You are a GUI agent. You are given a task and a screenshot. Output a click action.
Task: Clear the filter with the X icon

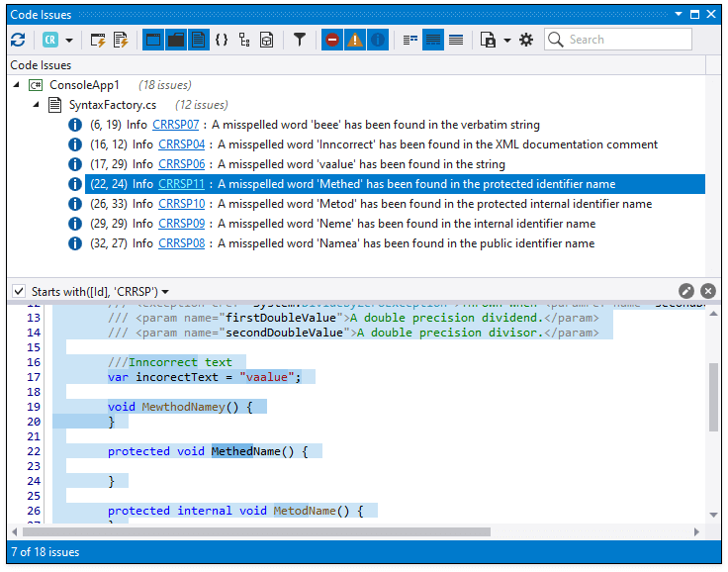pos(708,291)
